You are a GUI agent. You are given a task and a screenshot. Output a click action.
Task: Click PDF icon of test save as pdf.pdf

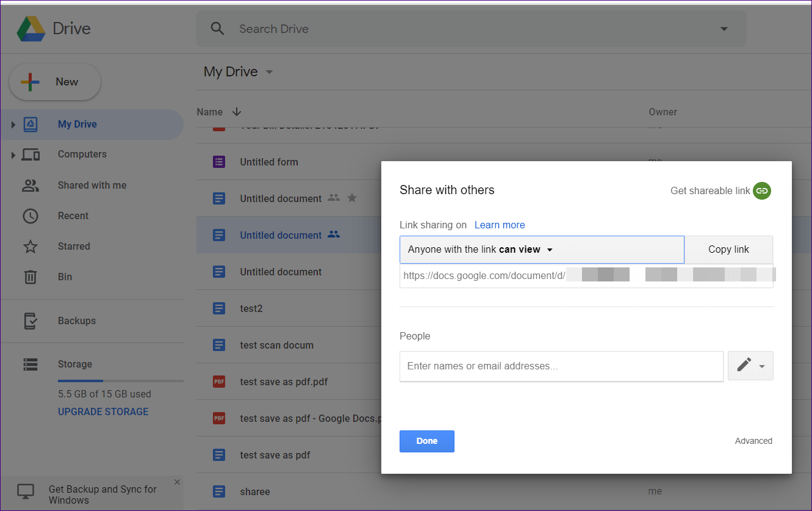click(x=219, y=382)
